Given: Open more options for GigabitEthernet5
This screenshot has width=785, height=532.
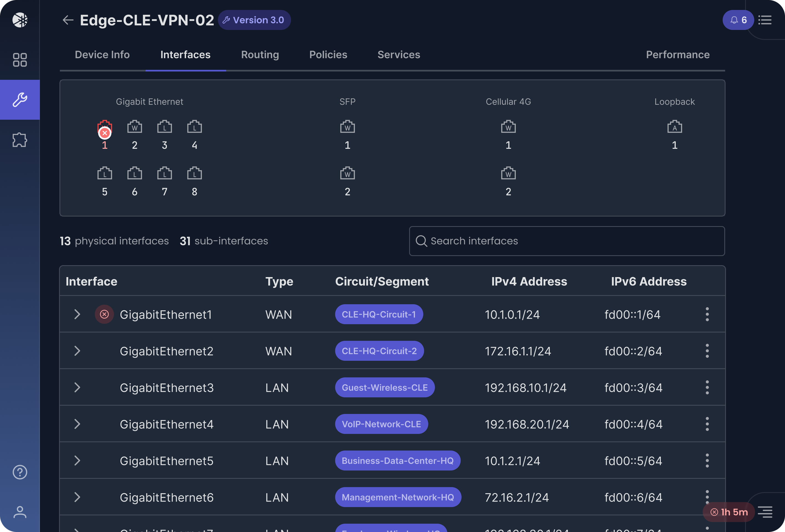Looking at the screenshot, I should click(707, 461).
